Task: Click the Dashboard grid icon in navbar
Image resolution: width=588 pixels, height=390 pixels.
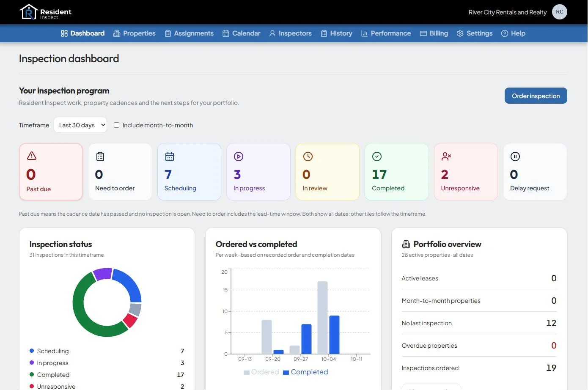Action: coord(64,33)
